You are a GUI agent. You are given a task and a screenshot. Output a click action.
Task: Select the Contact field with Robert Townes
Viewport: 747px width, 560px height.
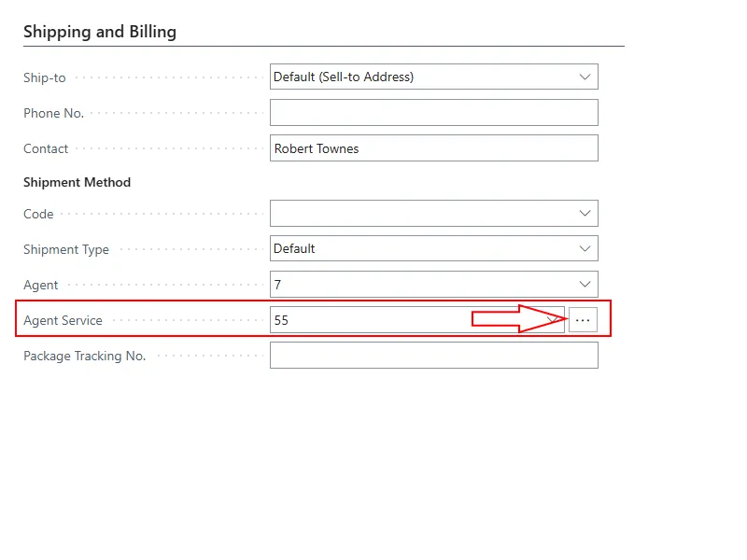point(433,148)
